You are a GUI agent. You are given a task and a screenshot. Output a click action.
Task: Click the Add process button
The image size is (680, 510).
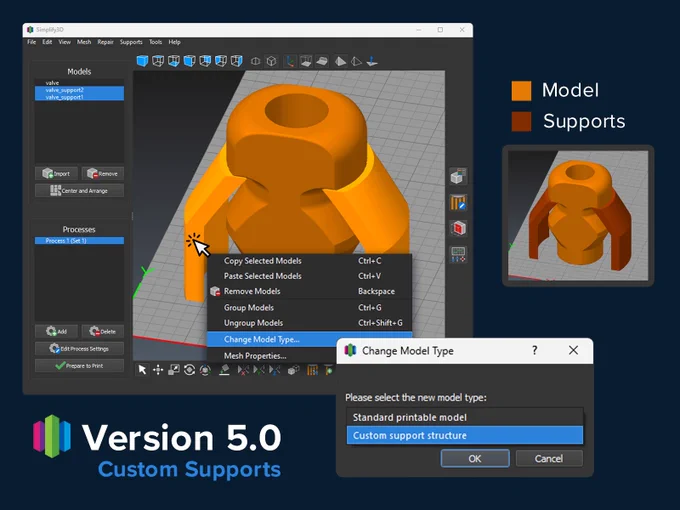pyautogui.click(x=56, y=331)
